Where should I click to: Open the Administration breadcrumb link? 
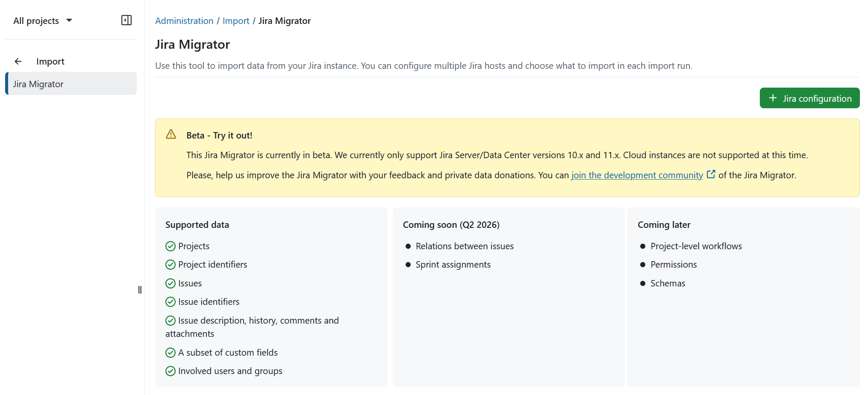click(184, 21)
